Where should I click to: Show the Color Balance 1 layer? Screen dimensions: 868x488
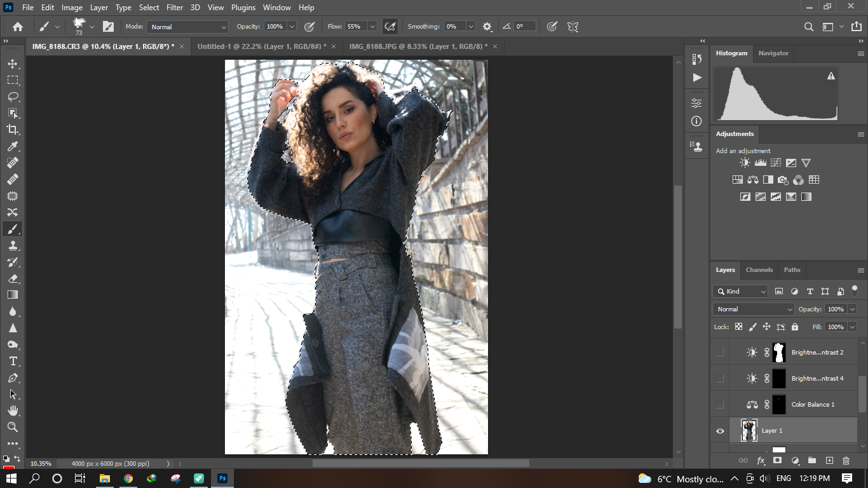click(719, 405)
